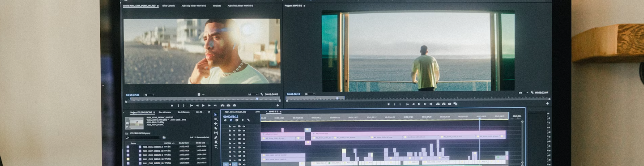Image resolution: width=644 pixels, height=166 pixels.
Task: Add a marker in the Source monitor
Action: (172, 106)
